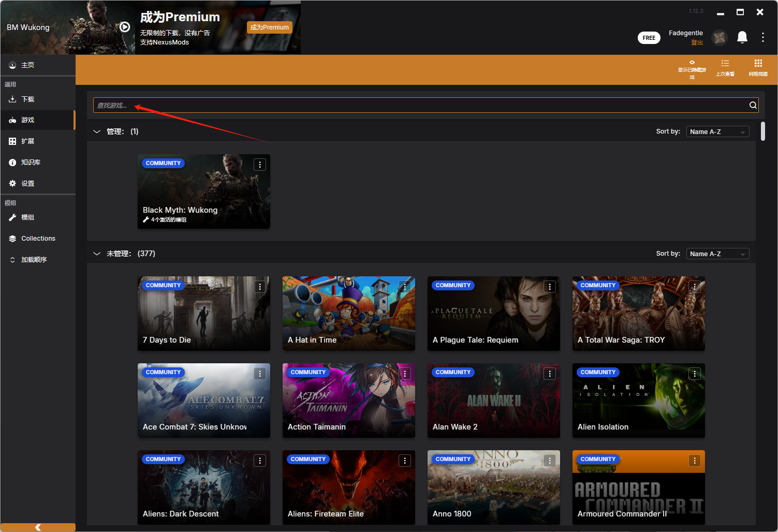
Task: Open the 扩展 extensions page
Action: pos(38,141)
